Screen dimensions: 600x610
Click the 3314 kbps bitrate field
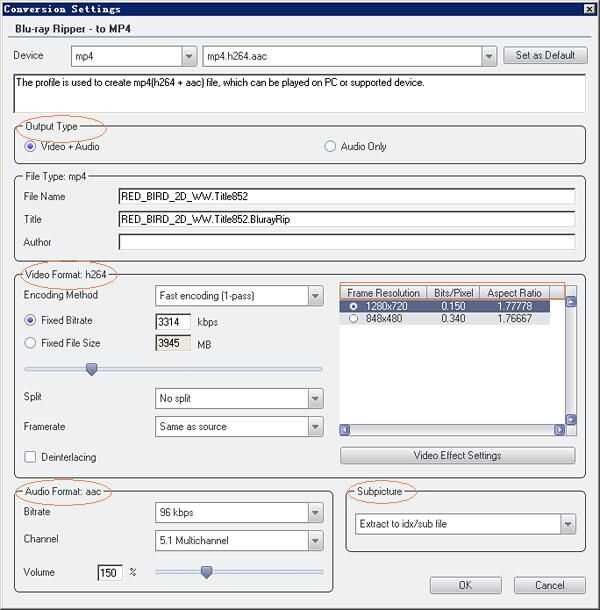(173, 322)
